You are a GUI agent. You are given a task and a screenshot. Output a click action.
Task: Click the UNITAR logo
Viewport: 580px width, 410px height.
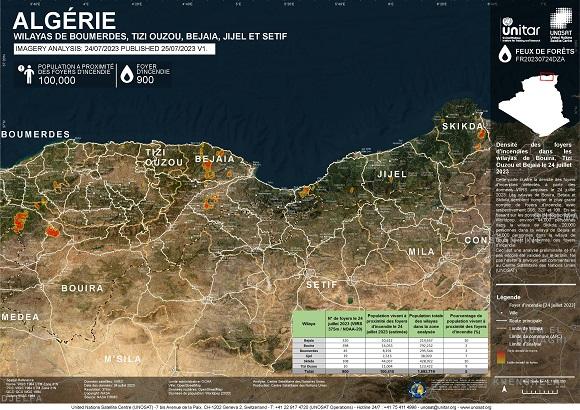point(521,29)
